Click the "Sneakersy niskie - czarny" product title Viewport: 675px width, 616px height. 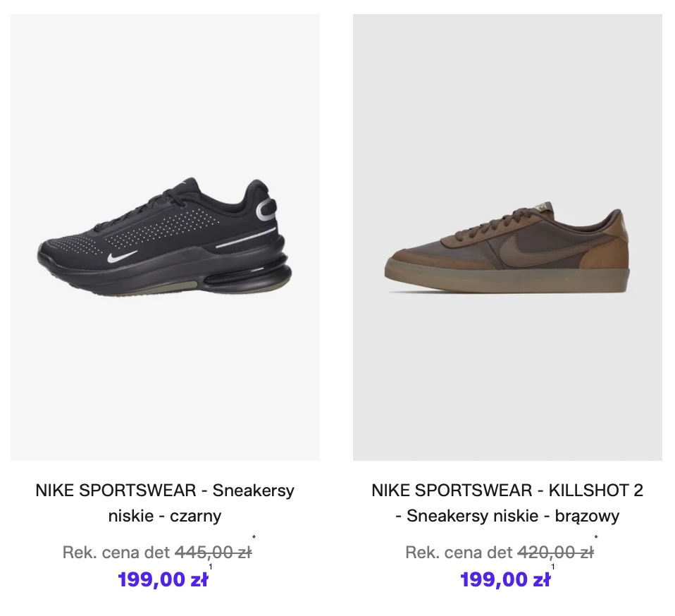point(165,503)
